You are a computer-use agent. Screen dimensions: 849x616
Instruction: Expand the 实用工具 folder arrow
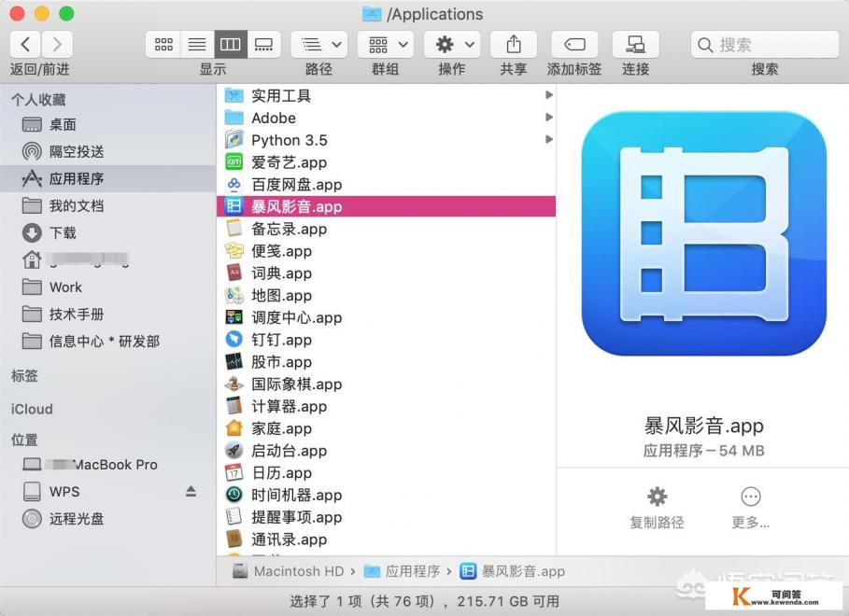point(549,95)
